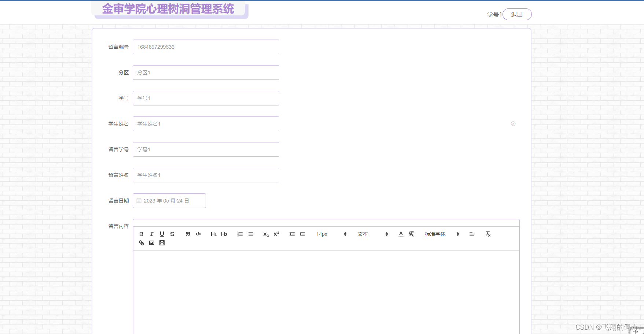Viewport: 644px width, 334px height.
Task: Toggle strikethrough formatting in editor
Action: [172, 234]
